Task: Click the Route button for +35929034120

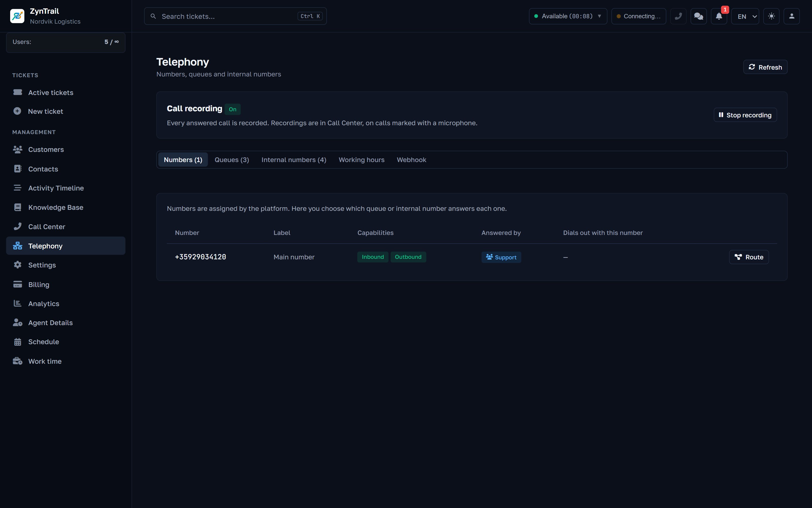Action: tap(749, 257)
